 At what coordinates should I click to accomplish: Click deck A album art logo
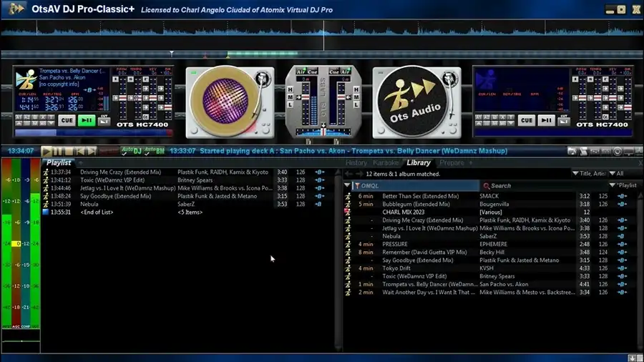26,79
